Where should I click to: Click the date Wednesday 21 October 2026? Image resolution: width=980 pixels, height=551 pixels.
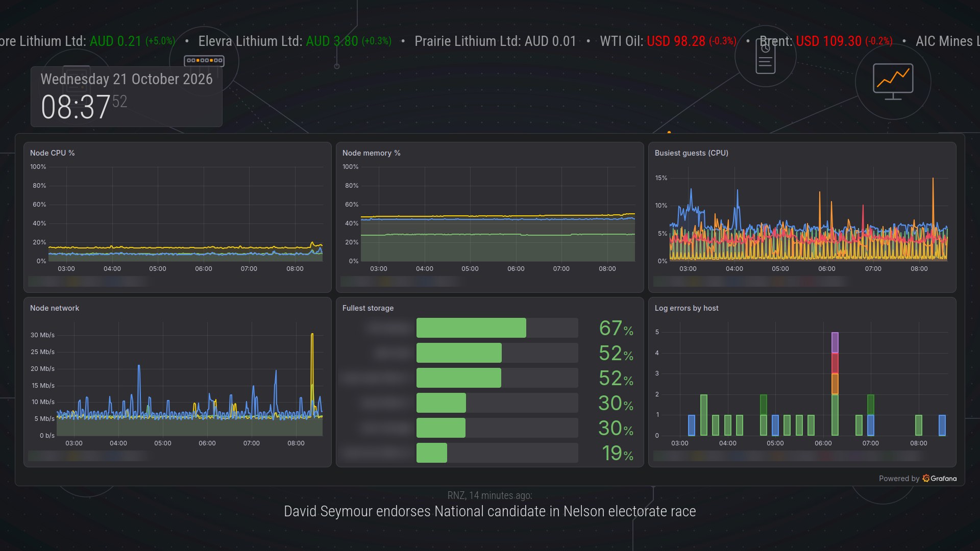127,79
